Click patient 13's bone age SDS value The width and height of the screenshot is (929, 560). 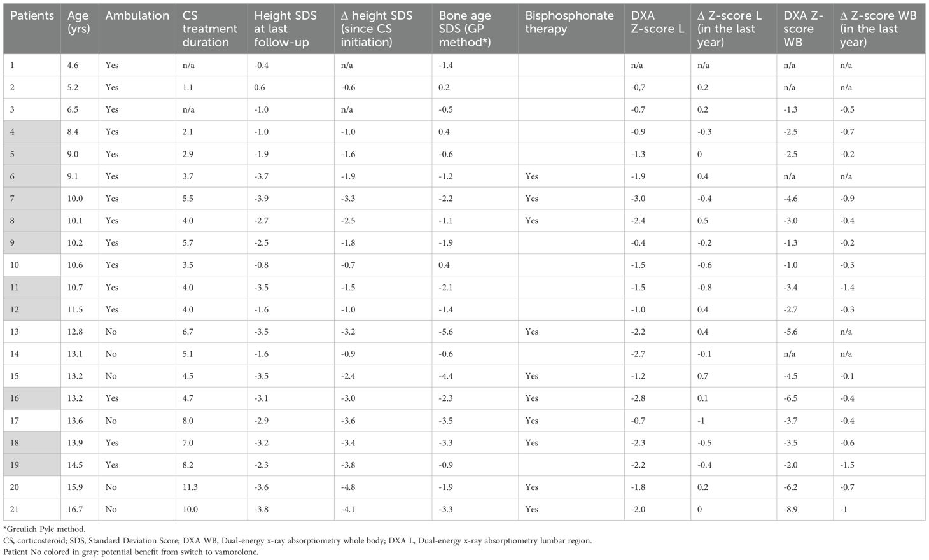click(x=446, y=332)
